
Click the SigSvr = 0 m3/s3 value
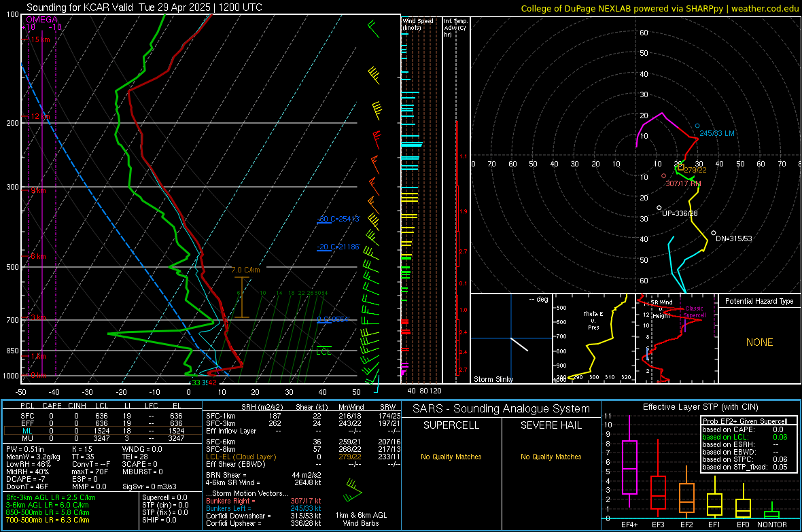[150, 486]
